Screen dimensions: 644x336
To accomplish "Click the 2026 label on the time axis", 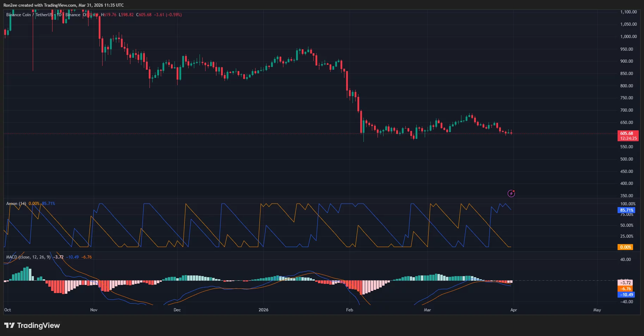I will point(264,310).
